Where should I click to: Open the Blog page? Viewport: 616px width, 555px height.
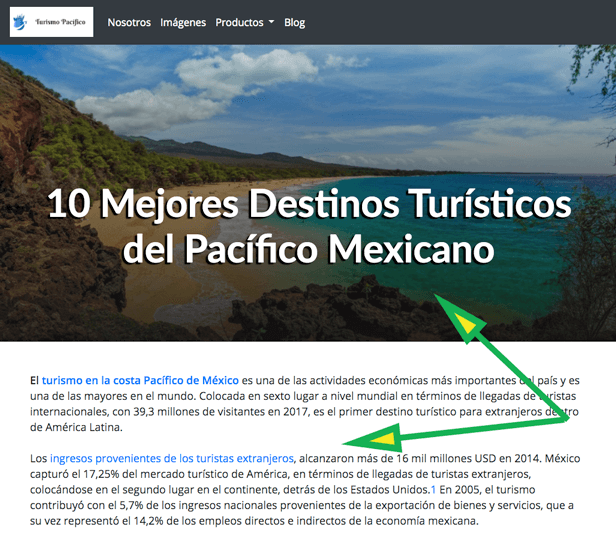pyautogui.click(x=295, y=22)
